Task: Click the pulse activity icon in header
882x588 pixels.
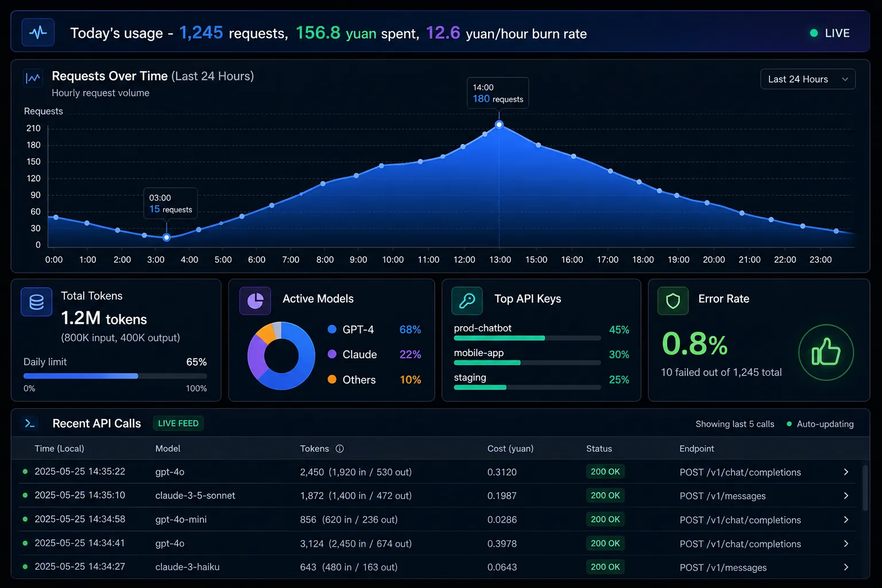Action: click(38, 33)
